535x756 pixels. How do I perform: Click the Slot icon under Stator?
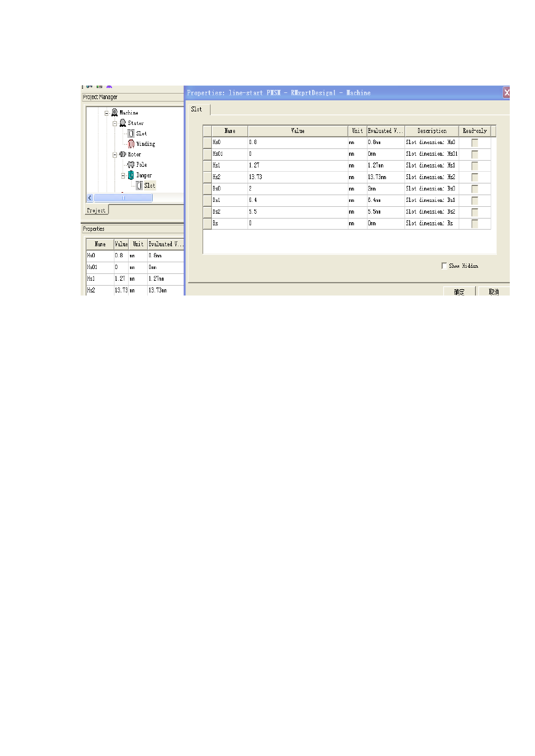click(x=131, y=134)
